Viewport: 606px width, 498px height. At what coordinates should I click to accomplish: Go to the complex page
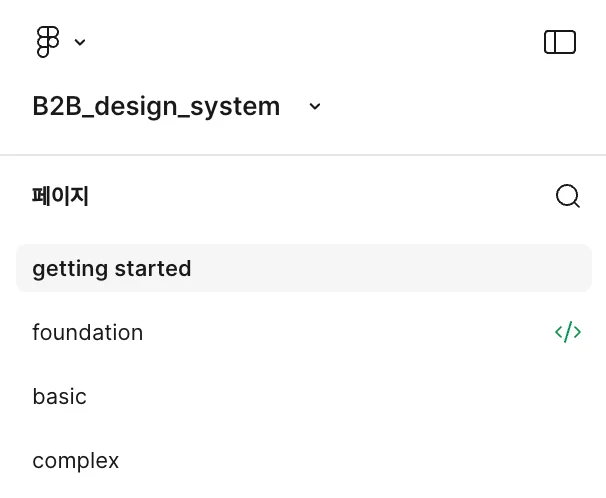(76, 460)
